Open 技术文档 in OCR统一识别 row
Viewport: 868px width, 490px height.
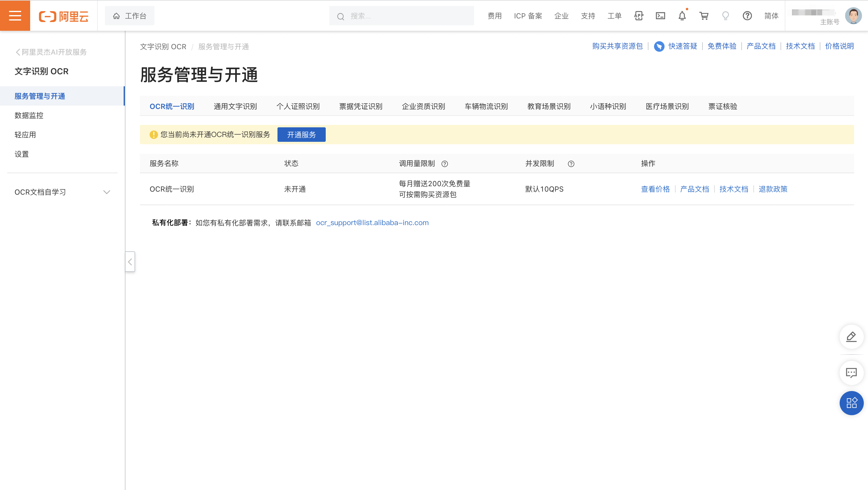point(733,189)
